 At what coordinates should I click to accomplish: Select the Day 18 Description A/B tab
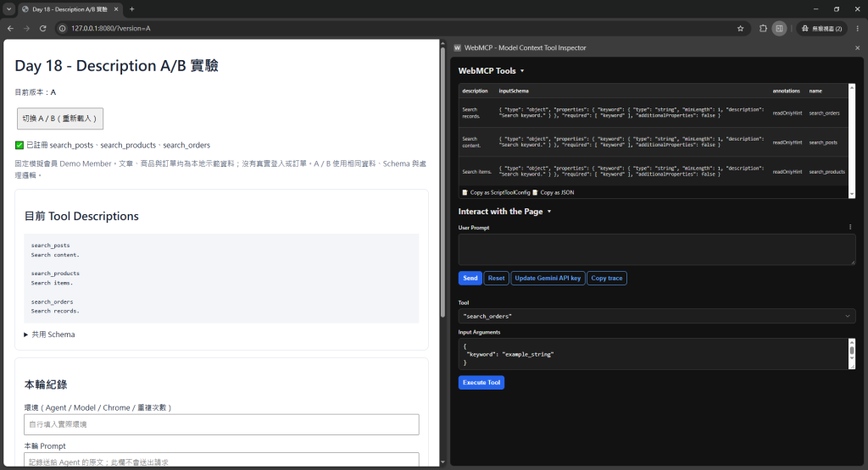70,8
